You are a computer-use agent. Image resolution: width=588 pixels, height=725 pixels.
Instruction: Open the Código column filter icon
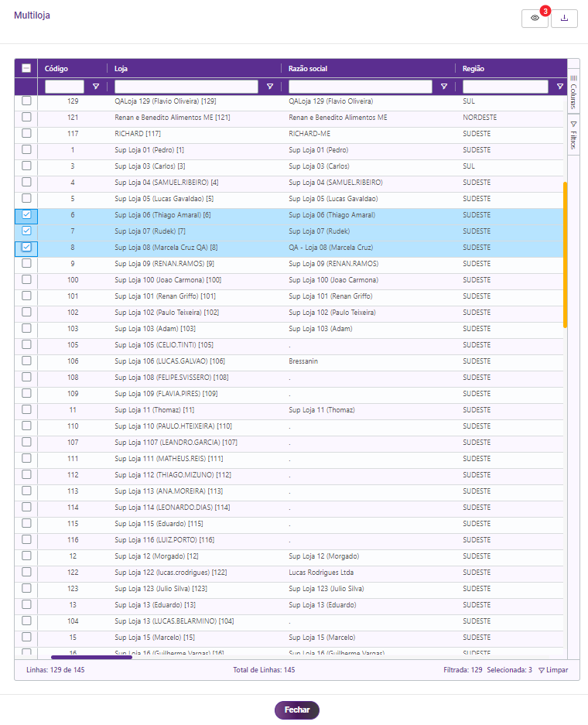click(x=96, y=87)
